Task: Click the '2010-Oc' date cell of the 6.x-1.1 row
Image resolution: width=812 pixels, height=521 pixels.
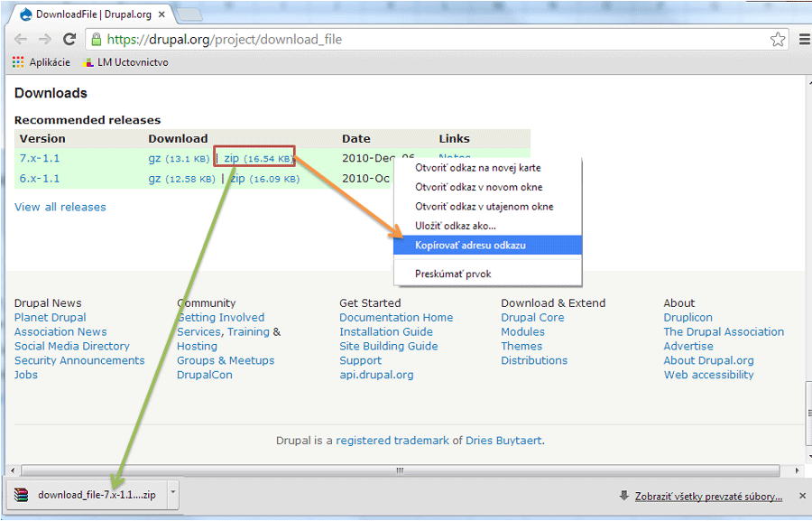Action: (365, 179)
